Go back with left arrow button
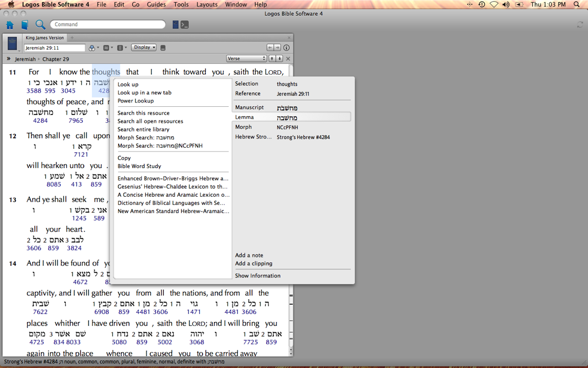The image size is (588, 368). click(x=270, y=47)
